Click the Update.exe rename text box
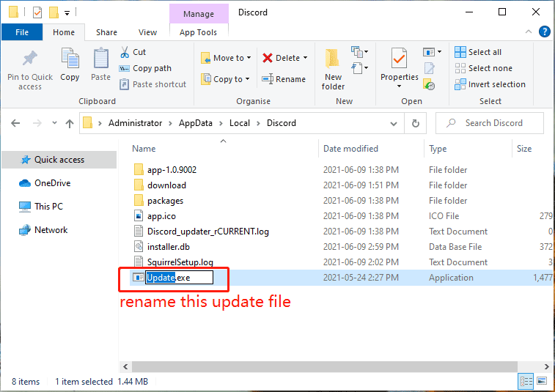 coord(180,278)
